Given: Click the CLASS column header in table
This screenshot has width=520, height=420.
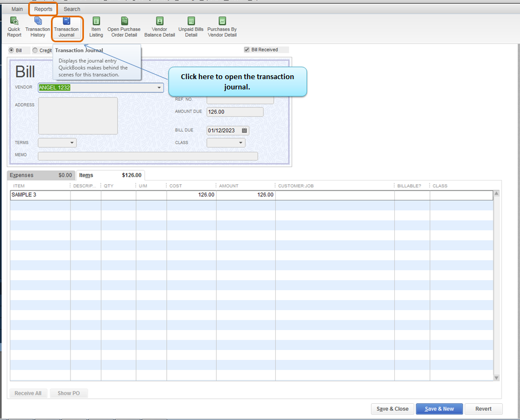Looking at the screenshot, I should (x=440, y=186).
